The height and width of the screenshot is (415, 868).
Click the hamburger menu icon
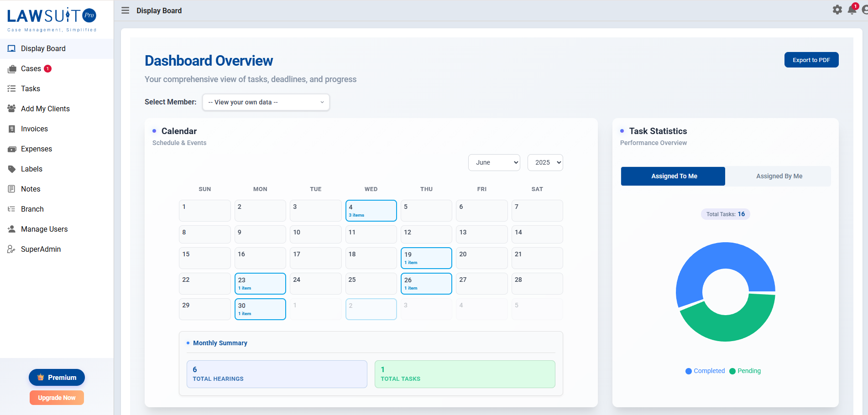pos(125,10)
